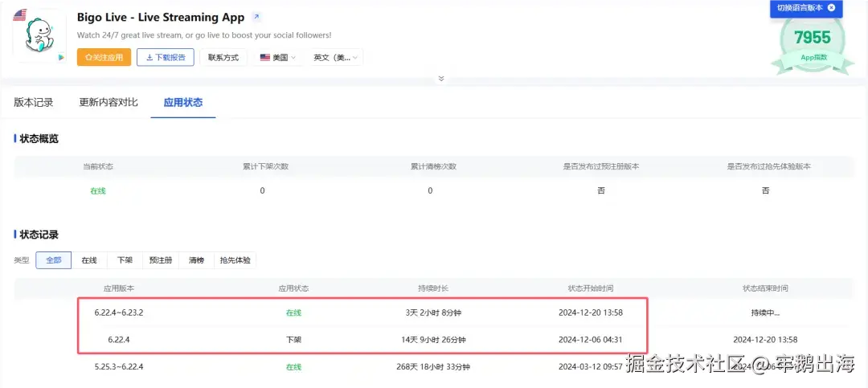
Task: Click the 是否发布过抢先体验版本 header
Action: click(769, 166)
